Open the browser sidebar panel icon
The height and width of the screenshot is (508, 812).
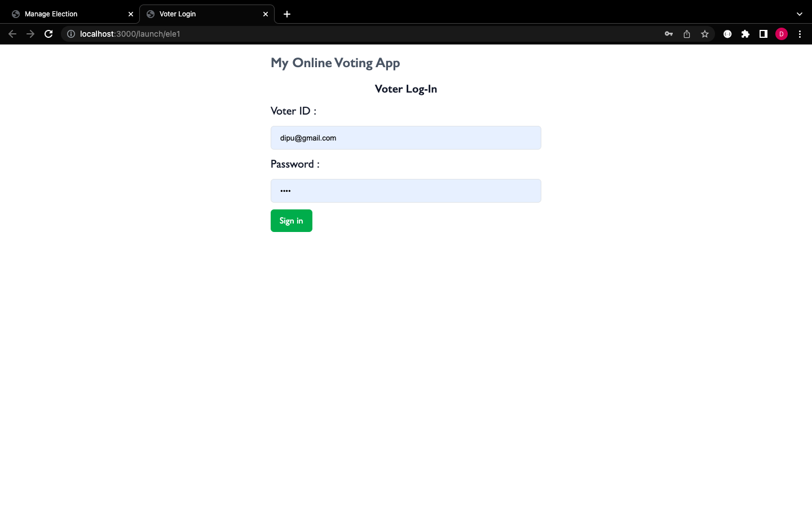[x=764, y=34]
